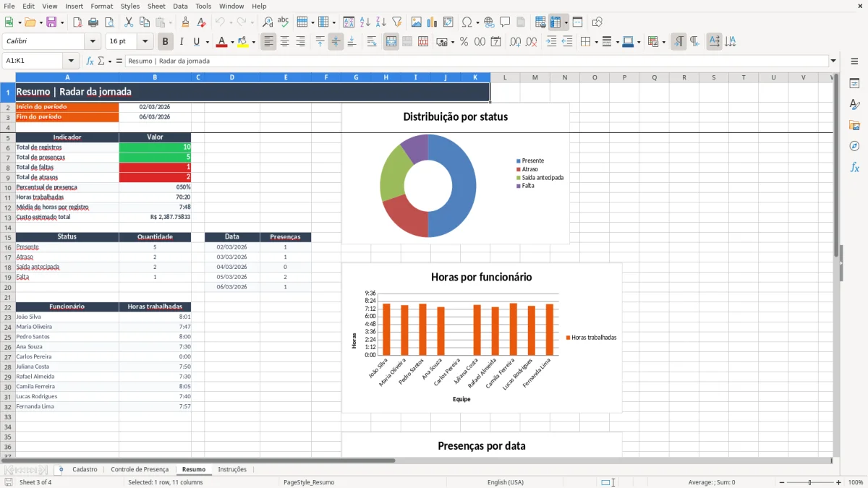Sort ascending A to Z
The height and width of the screenshot is (488, 868).
click(365, 22)
